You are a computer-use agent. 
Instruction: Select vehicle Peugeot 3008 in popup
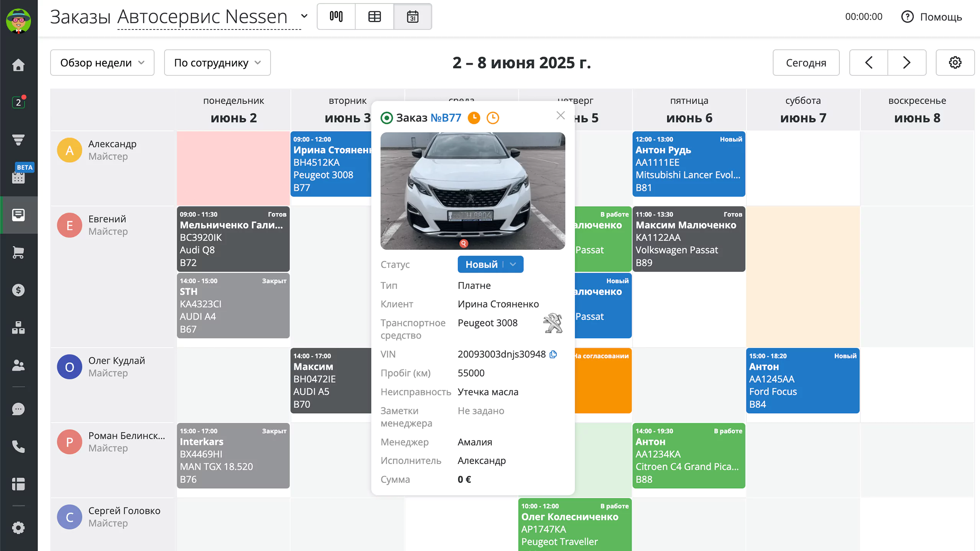click(487, 323)
